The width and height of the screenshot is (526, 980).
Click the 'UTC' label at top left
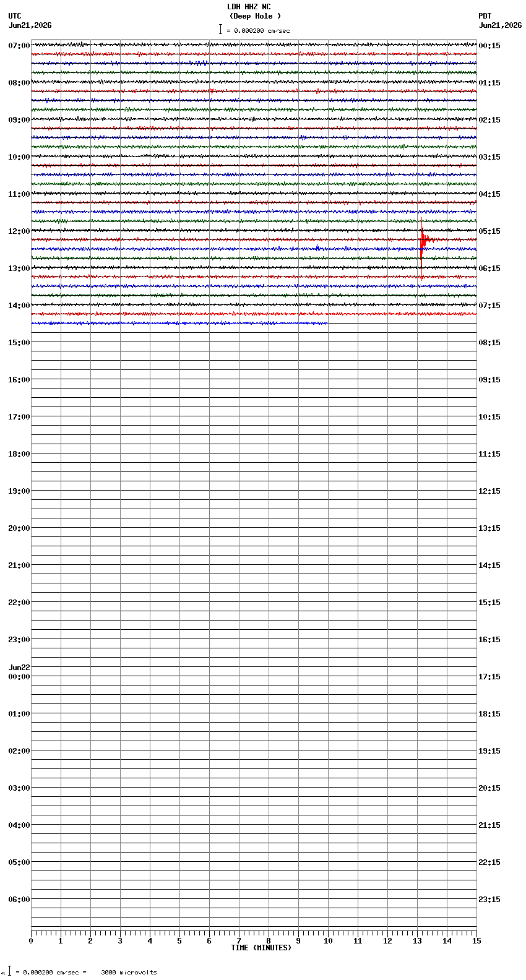click(15, 16)
